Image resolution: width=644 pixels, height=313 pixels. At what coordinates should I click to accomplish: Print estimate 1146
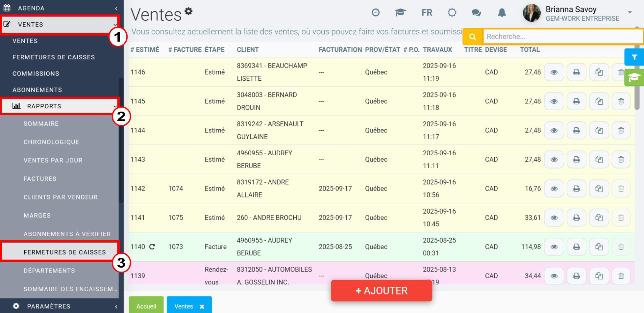point(577,72)
